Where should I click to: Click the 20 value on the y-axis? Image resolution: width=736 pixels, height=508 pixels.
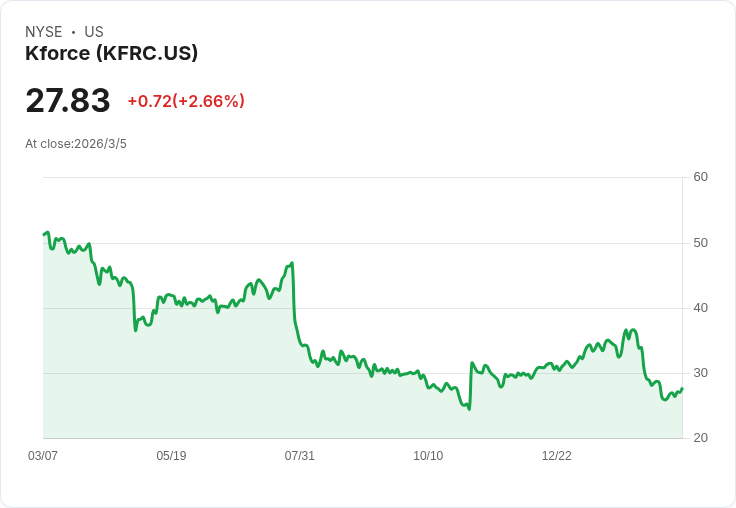coord(700,438)
